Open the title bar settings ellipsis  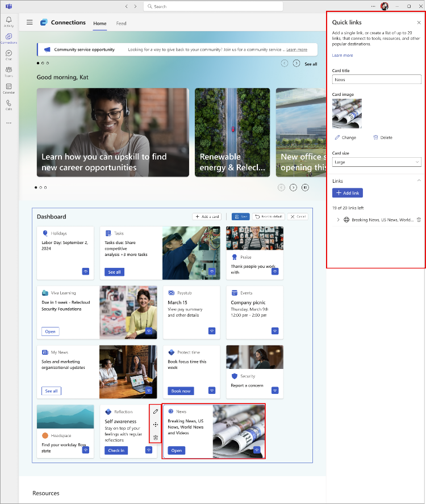(x=373, y=6)
